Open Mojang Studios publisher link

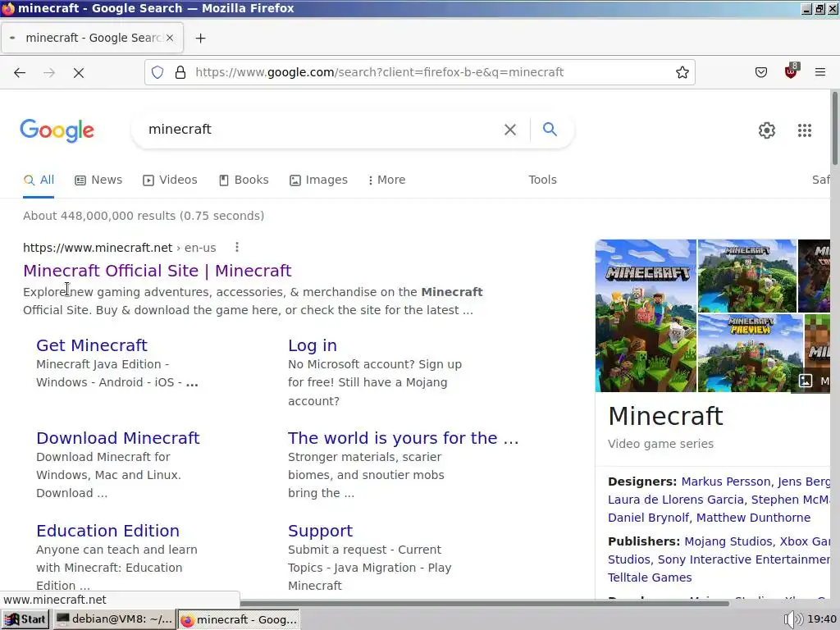coord(728,541)
